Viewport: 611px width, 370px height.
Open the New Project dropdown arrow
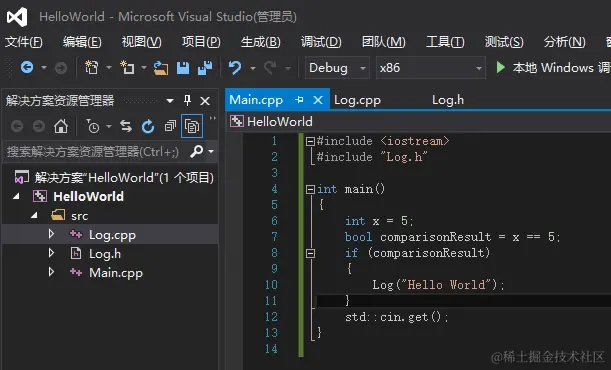(109, 68)
